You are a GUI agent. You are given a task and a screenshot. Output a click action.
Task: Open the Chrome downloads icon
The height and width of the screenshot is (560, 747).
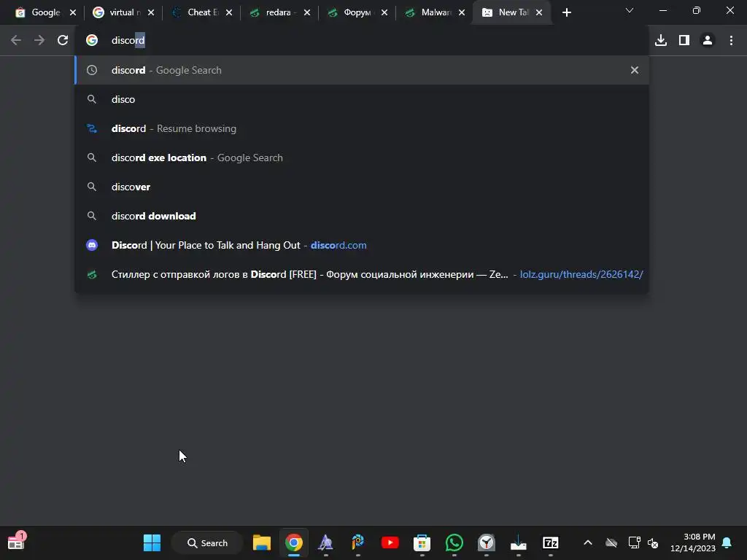pos(661,41)
